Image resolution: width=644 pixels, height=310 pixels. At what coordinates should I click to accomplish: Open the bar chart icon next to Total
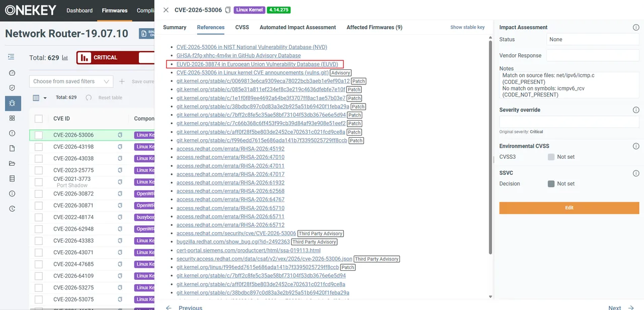pyautogui.click(x=65, y=58)
